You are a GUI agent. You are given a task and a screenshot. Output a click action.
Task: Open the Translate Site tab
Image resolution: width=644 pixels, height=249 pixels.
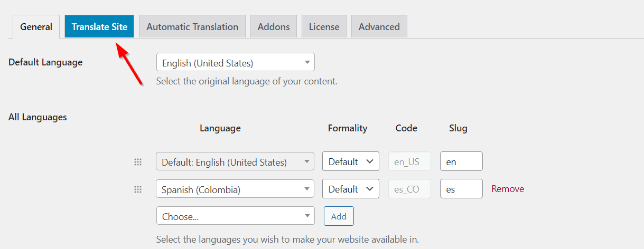click(x=99, y=26)
